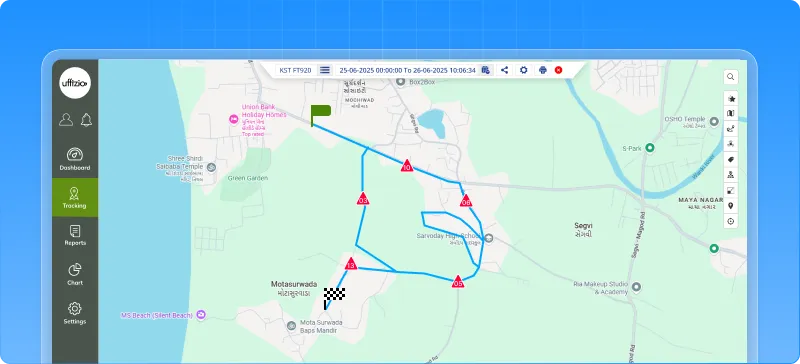Image resolution: width=800 pixels, height=364 pixels.
Task: Click the Box2Box place pin
Action: (401, 82)
